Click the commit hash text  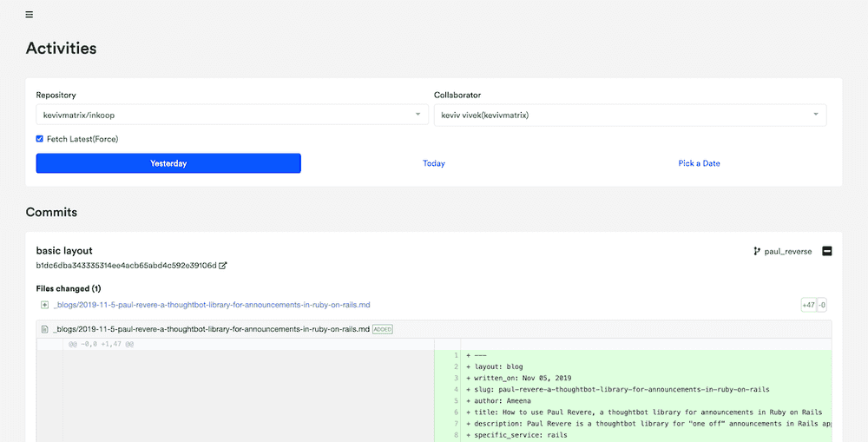[x=126, y=266]
